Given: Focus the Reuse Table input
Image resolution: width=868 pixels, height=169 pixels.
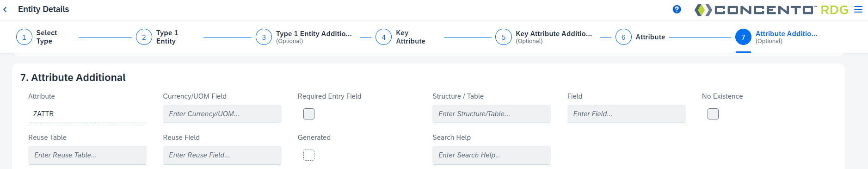Looking at the screenshot, I should 87,155.
